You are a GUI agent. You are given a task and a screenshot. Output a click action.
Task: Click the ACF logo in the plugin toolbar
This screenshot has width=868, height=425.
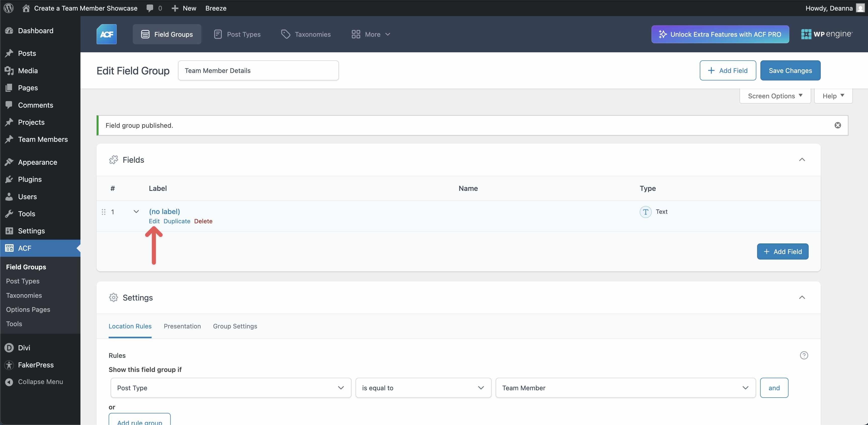(x=106, y=34)
